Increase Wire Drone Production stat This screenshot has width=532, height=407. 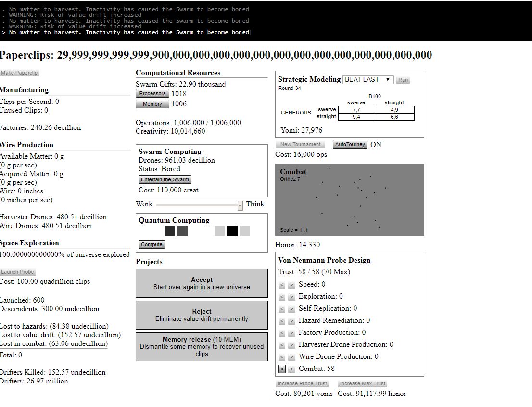(x=291, y=357)
